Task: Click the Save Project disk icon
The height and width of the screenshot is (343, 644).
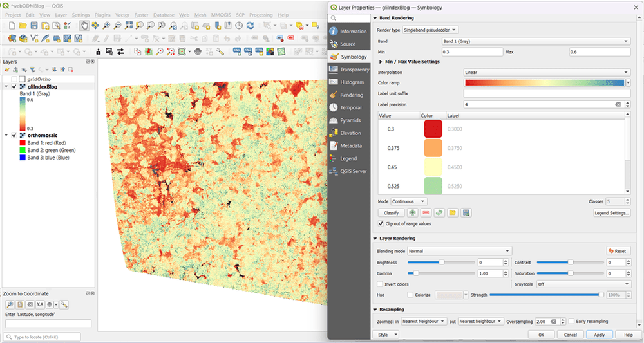Action: [34, 26]
